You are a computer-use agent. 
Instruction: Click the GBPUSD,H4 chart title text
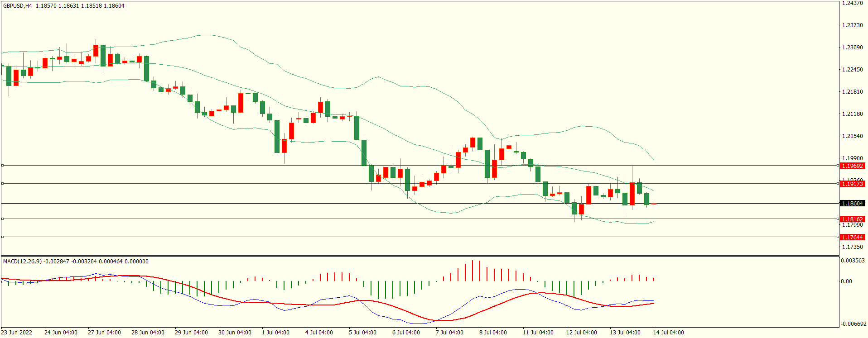pyautogui.click(x=18, y=6)
